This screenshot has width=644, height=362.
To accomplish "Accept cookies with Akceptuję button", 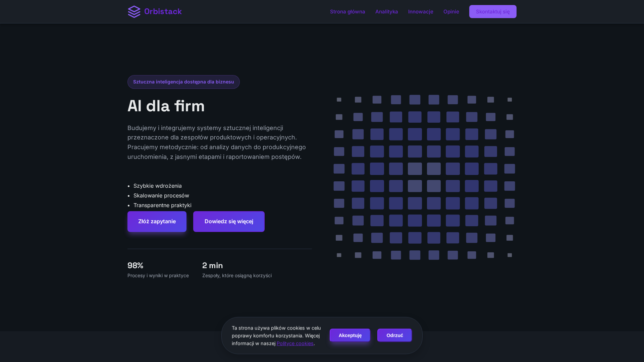I will [x=350, y=335].
